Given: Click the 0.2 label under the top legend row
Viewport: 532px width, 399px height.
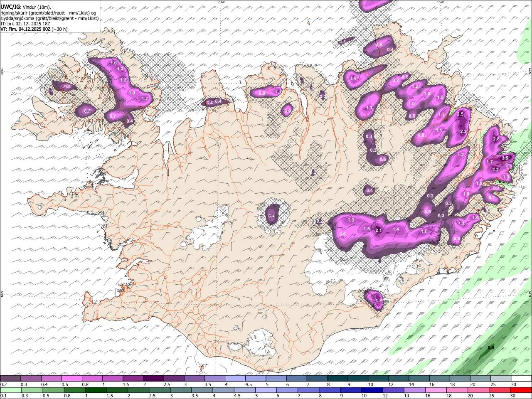Looking at the screenshot, I should click(x=3, y=384).
